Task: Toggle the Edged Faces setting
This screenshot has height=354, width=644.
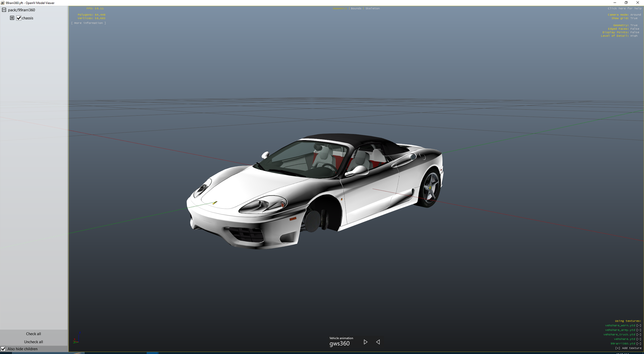Action: (x=634, y=29)
